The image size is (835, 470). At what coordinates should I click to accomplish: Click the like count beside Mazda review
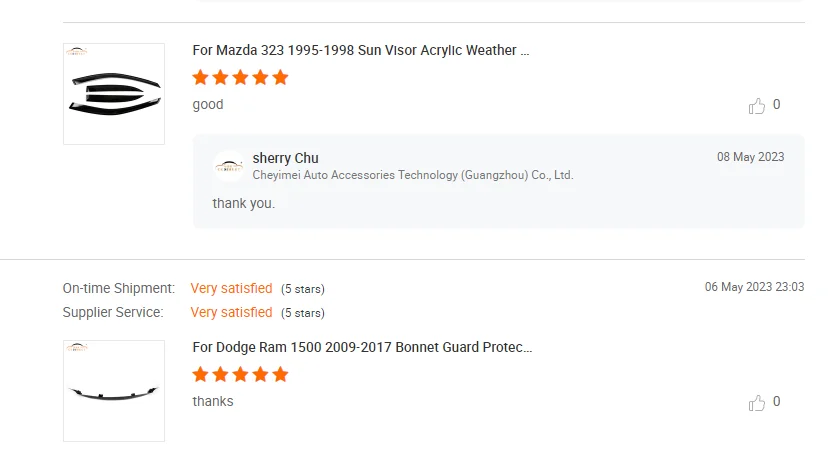pos(777,104)
